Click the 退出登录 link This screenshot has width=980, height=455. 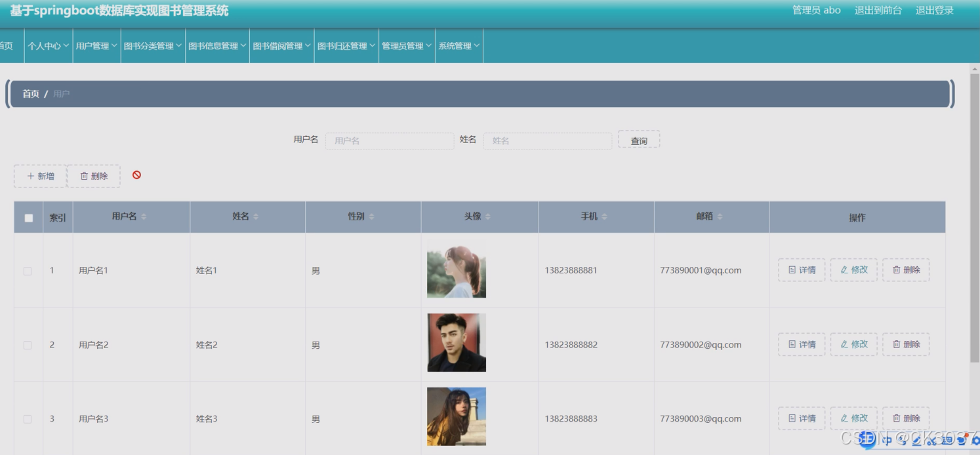point(934,10)
